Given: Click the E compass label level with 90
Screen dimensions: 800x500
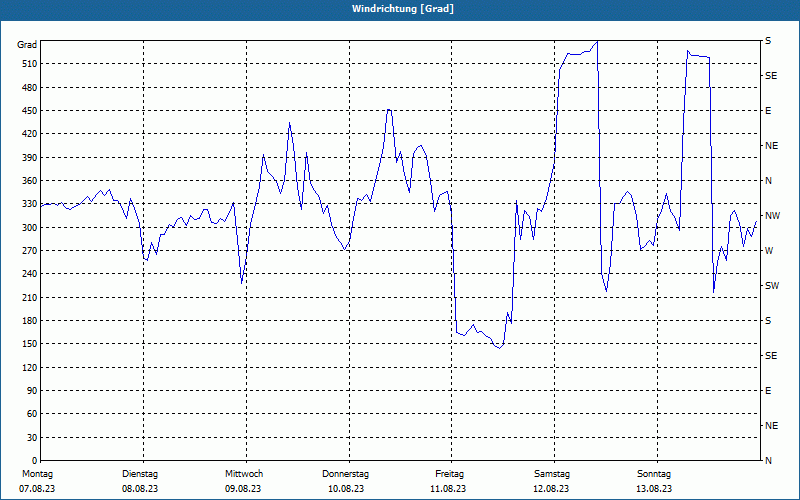Looking at the screenshot, I should tap(768, 391).
